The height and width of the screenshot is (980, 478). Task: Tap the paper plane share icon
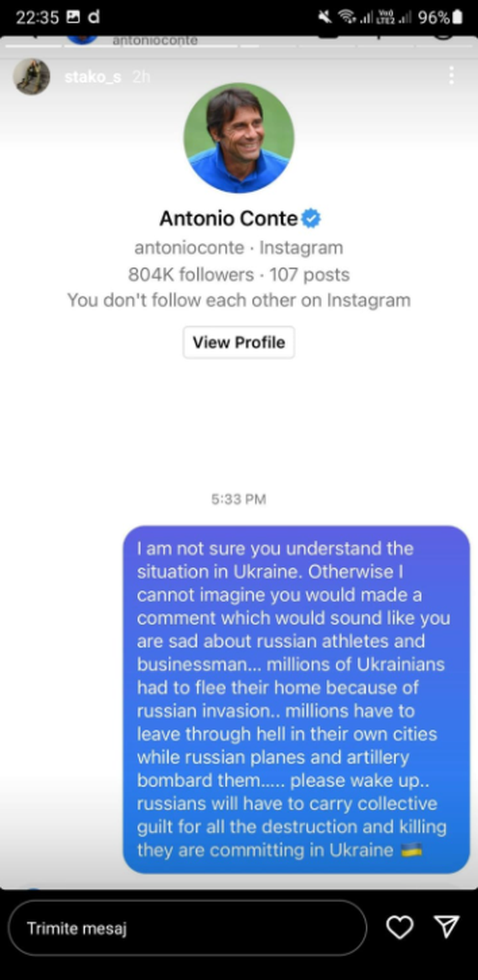tap(446, 927)
